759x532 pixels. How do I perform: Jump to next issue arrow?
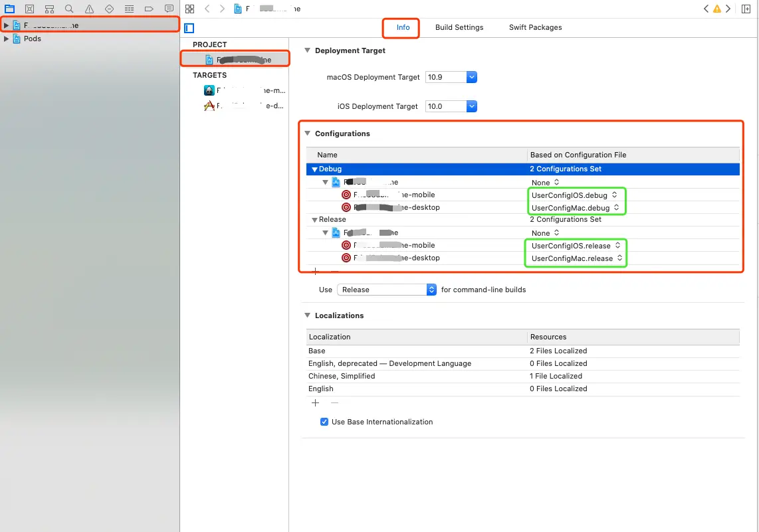pos(728,9)
